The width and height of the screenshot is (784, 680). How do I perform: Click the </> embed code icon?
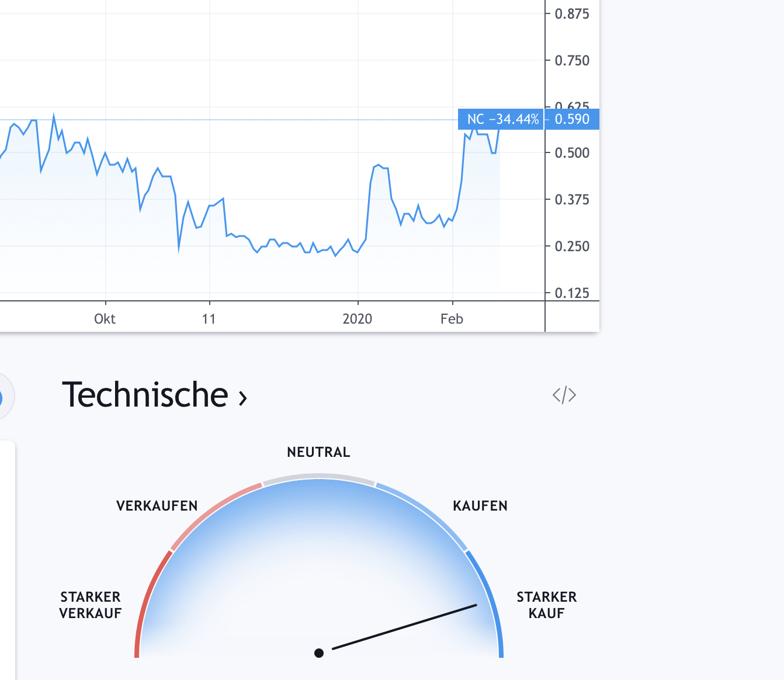[x=564, y=395]
